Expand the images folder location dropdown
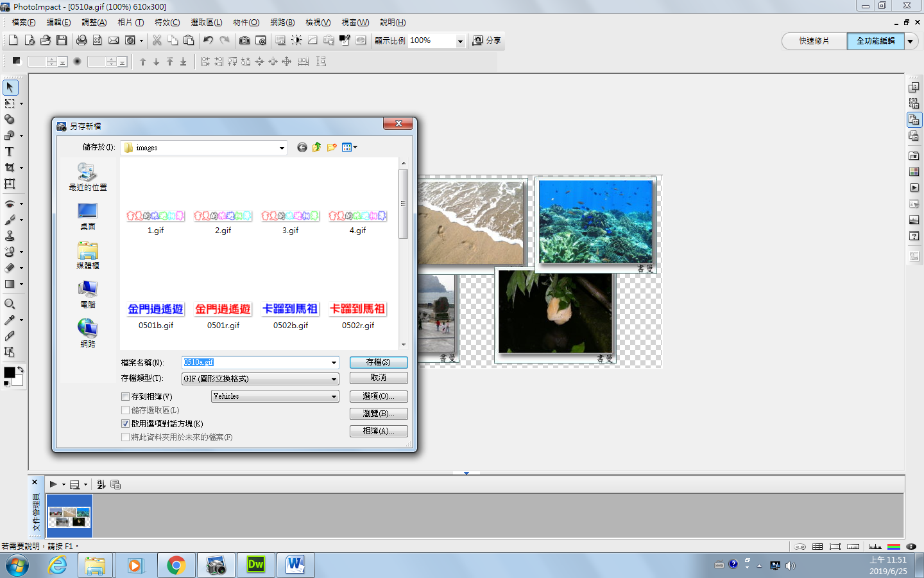This screenshot has width=924, height=578. click(x=281, y=148)
